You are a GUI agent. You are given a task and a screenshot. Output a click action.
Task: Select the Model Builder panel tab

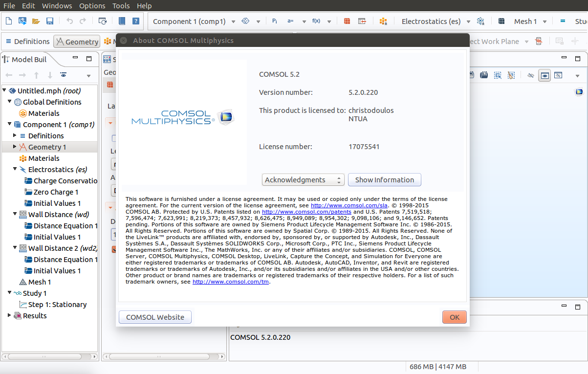24,59
